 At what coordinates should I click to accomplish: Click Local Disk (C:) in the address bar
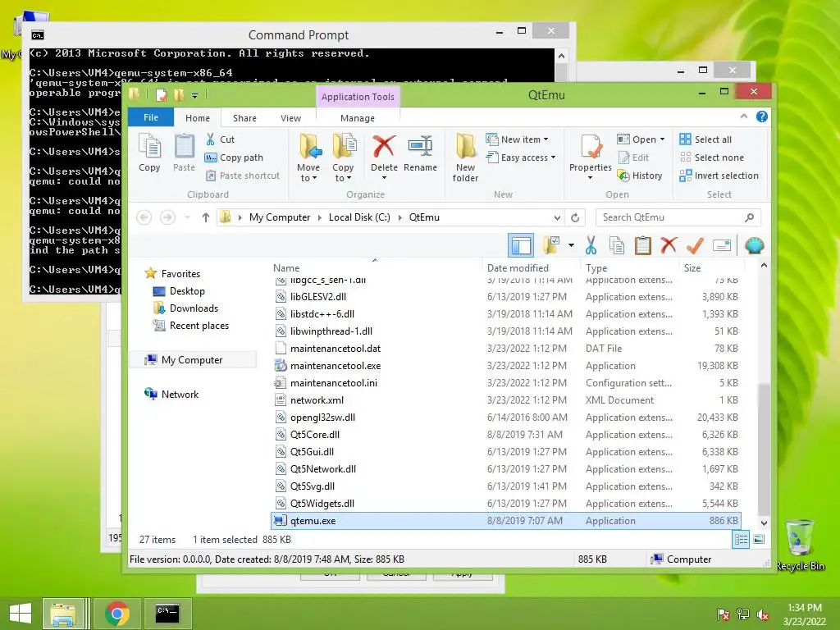coord(359,217)
